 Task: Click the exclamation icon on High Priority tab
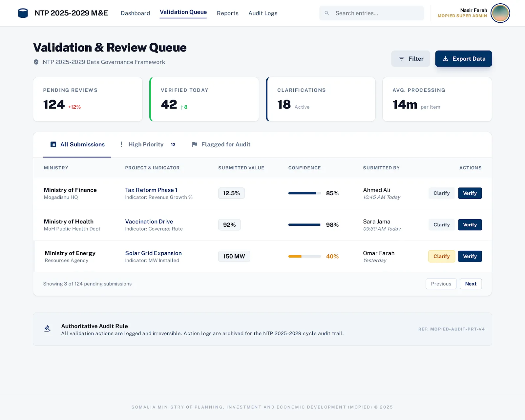[121, 144]
